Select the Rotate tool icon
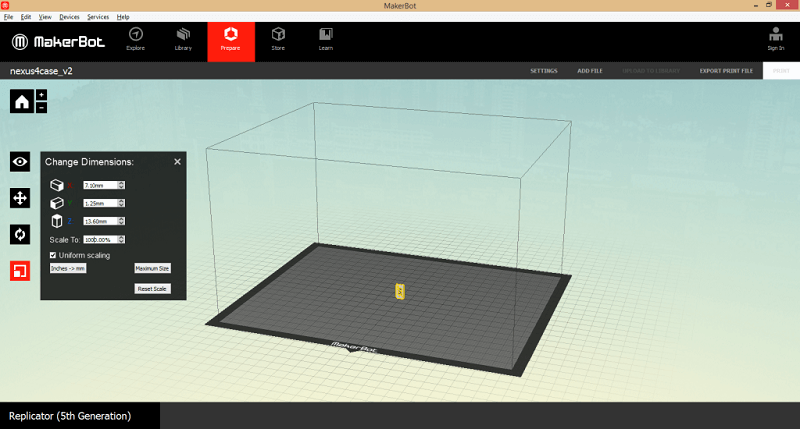The width and height of the screenshot is (800, 429). tap(20, 235)
